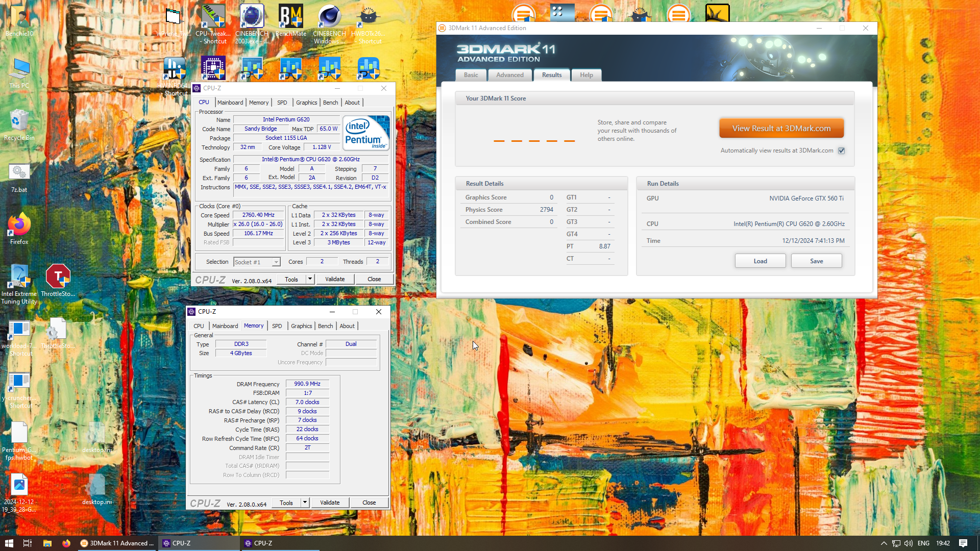Expand Tools arrow in the CPU-Z CPU window
Screen dimensions: 980x551
pos(310,279)
